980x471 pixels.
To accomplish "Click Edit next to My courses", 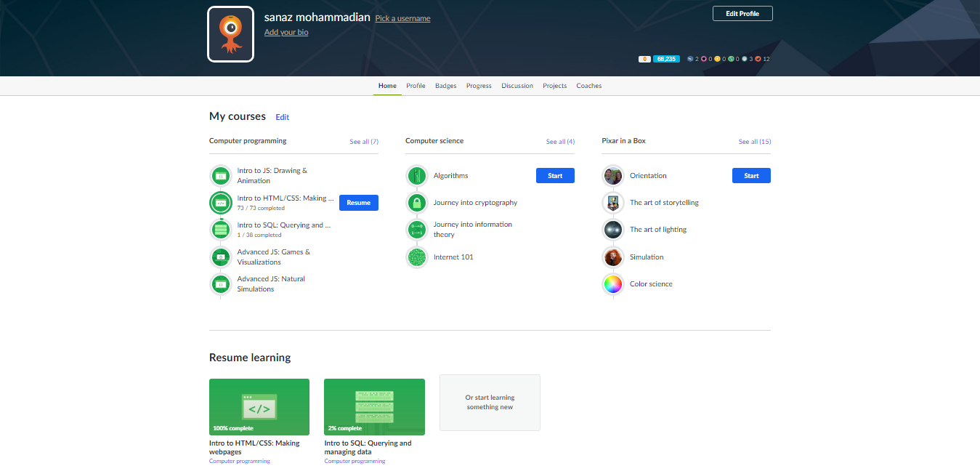I will [x=283, y=117].
